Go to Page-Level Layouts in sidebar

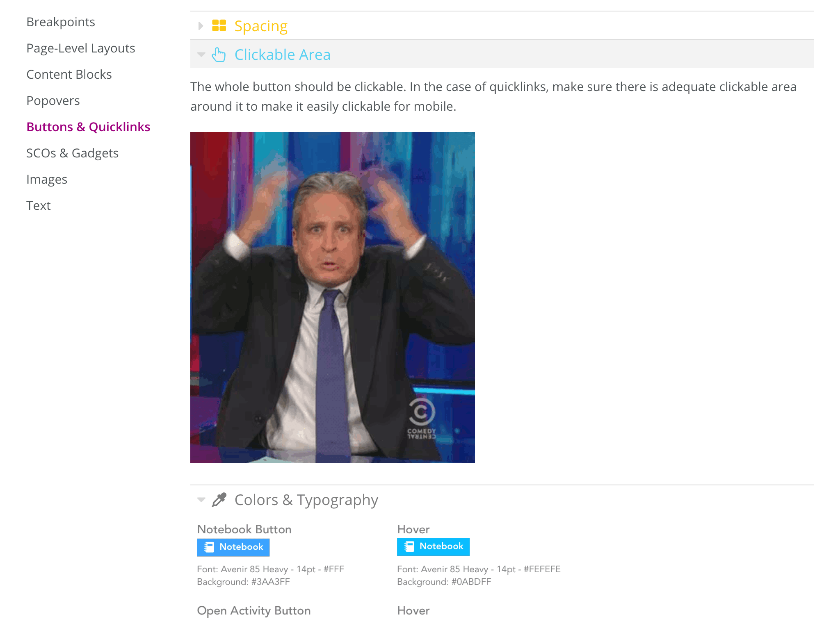[x=81, y=48]
